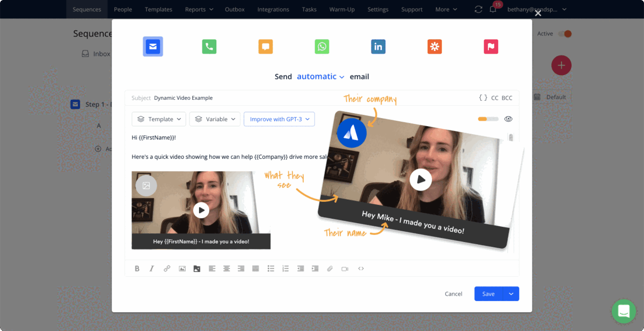Toggle preview with the eye icon
Screen dimensions: 644x331
(508, 119)
